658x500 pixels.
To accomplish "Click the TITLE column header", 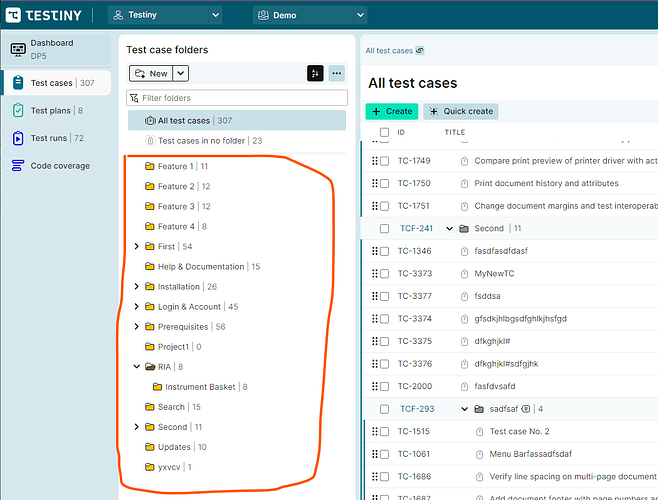I will [454, 132].
